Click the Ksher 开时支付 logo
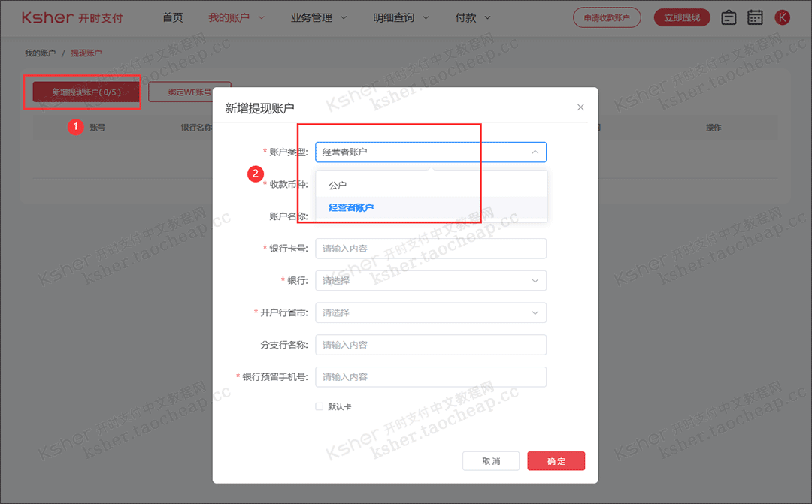This screenshot has height=504, width=812. coord(72,17)
